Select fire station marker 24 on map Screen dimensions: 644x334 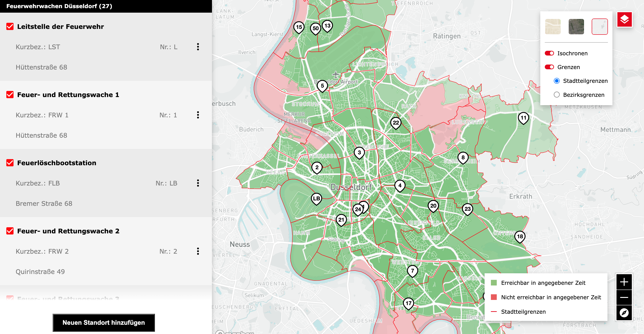point(358,210)
